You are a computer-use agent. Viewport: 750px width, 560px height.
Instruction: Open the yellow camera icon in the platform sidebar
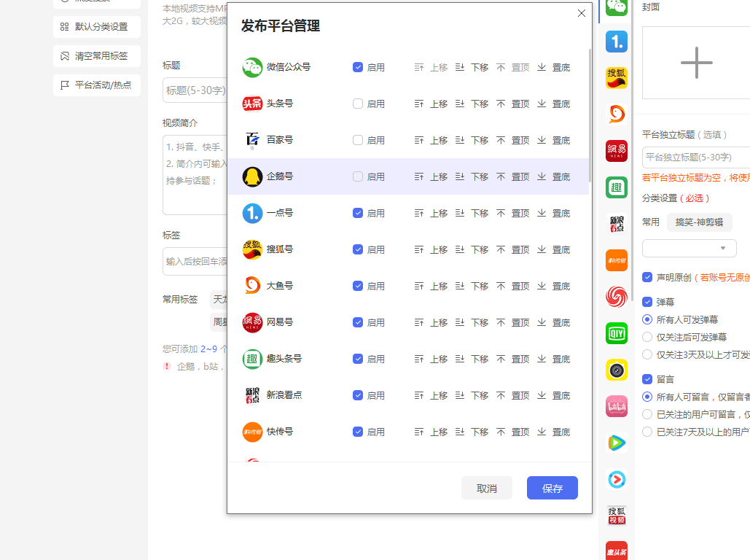(x=616, y=370)
